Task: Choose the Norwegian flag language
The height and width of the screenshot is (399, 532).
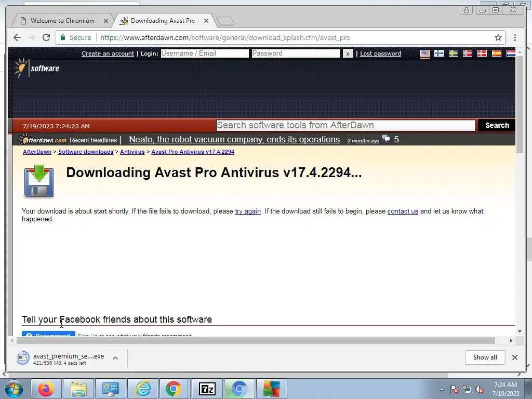Action: [x=468, y=54]
